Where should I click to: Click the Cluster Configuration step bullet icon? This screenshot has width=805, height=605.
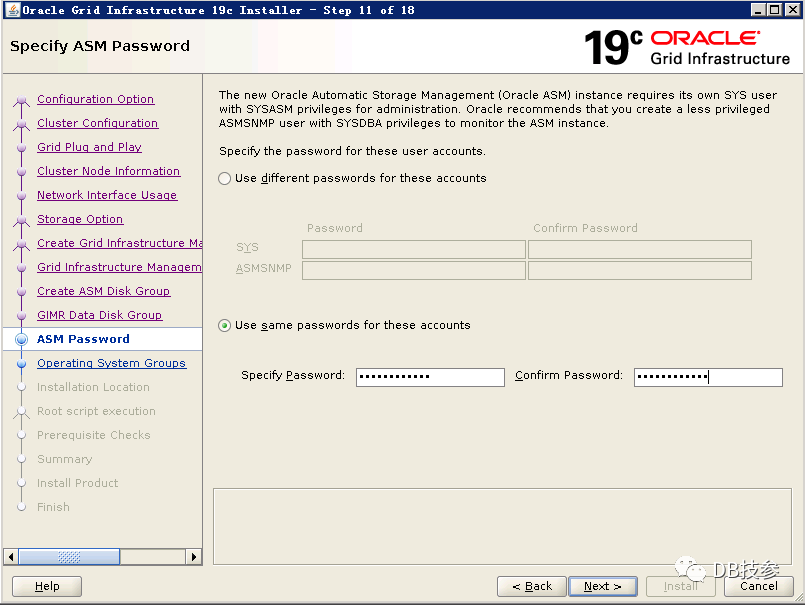click(x=22, y=123)
